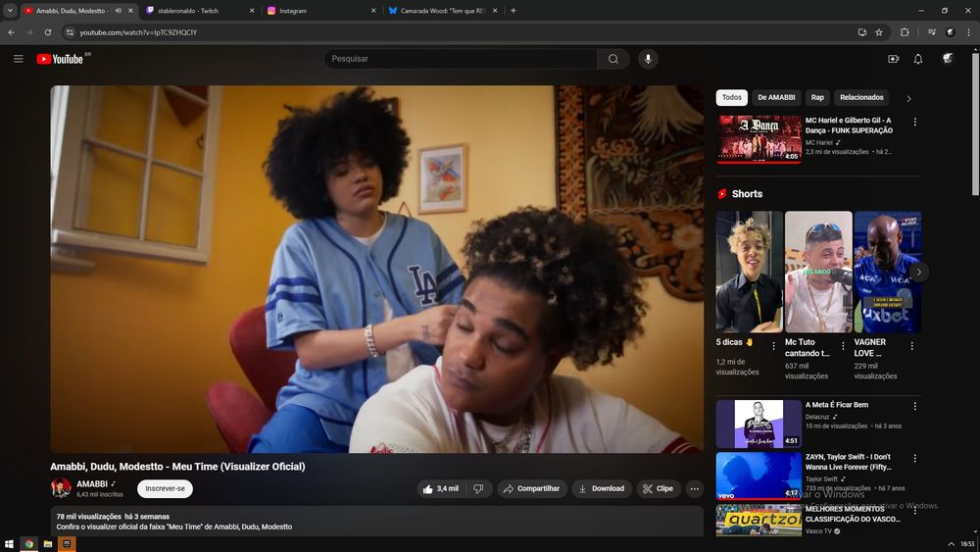Like the video with the 3,4 mil thumbs up
980x552 pixels.
pos(441,489)
